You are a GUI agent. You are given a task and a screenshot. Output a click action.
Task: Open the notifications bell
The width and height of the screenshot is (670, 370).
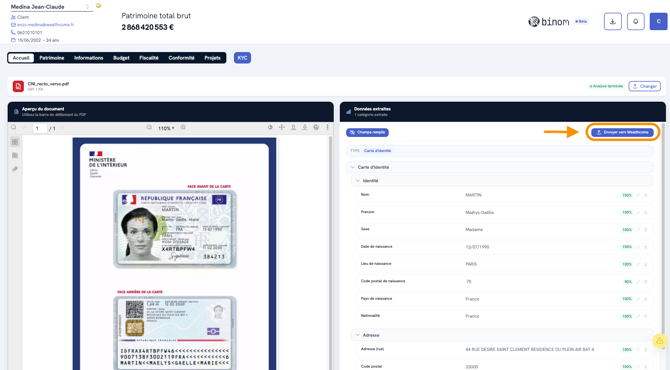click(x=635, y=21)
